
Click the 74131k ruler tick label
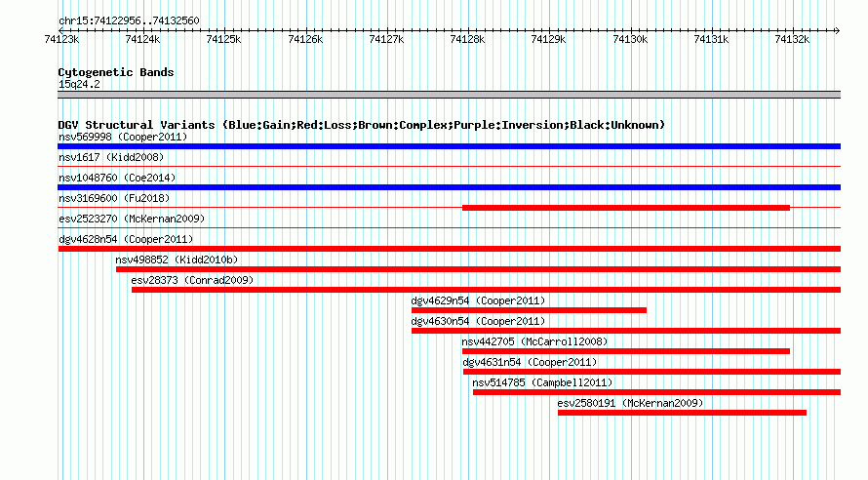[711, 39]
